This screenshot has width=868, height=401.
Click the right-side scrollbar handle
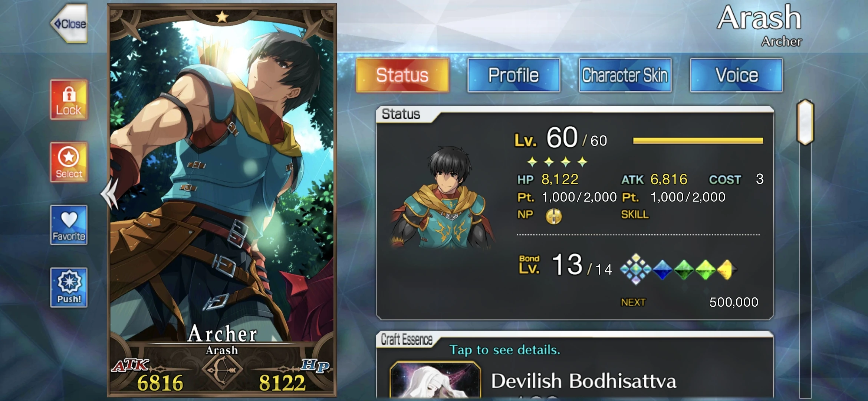805,122
